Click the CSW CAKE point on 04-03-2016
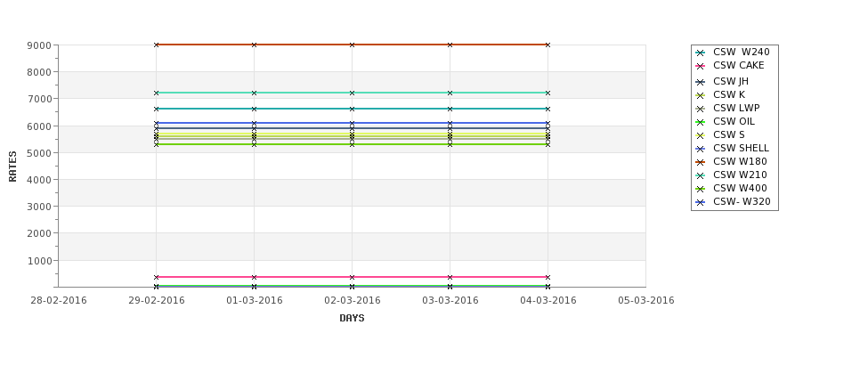This screenshot has width=868, height=382. pyautogui.click(x=548, y=277)
